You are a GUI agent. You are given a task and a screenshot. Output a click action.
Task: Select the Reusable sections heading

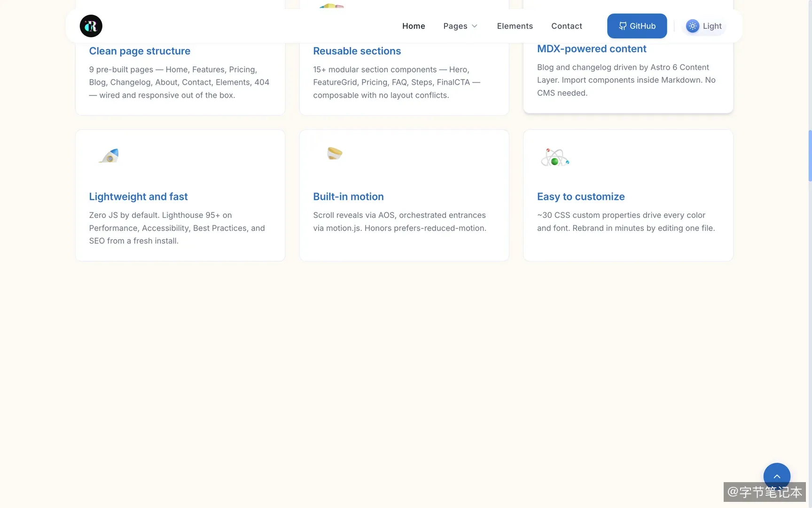point(357,51)
